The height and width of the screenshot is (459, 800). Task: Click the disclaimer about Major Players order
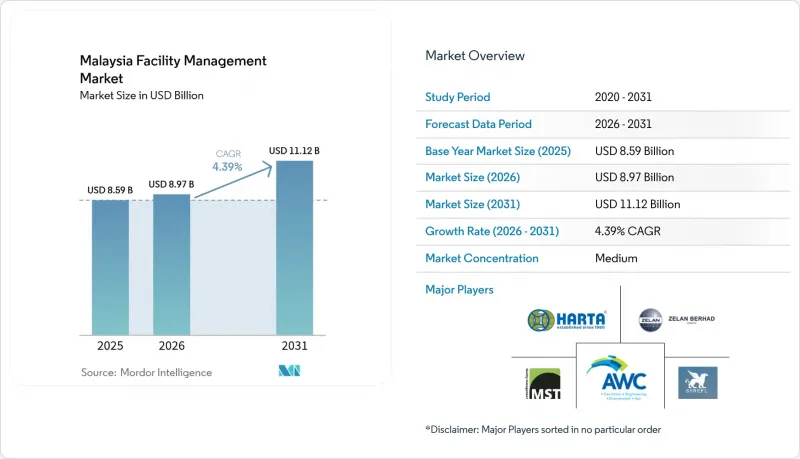pyautogui.click(x=543, y=429)
